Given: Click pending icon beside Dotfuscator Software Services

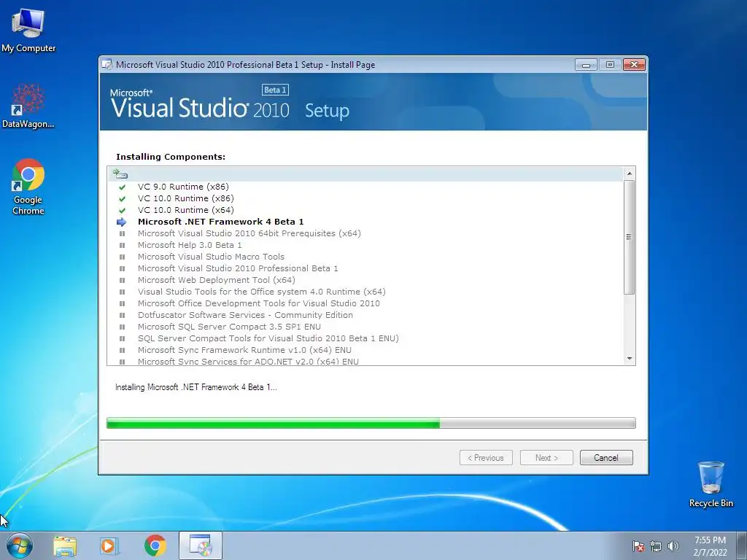Looking at the screenshot, I should [x=122, y=315].
